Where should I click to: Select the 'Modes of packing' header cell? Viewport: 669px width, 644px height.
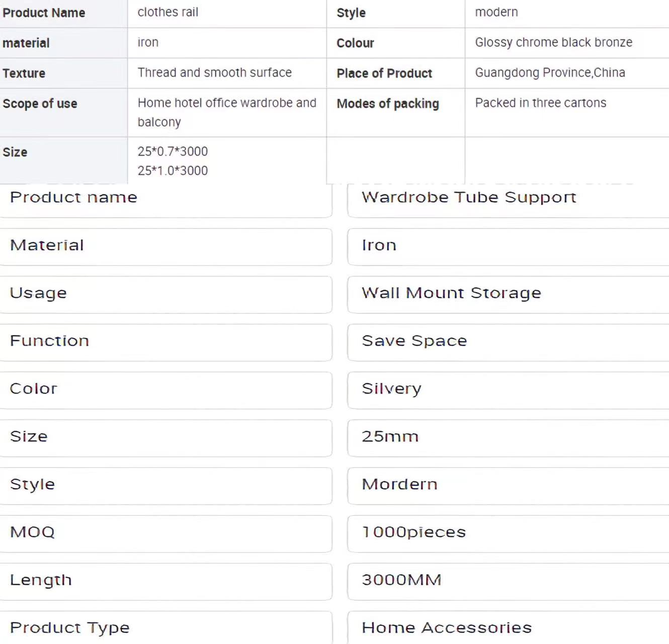[x=388, y=104]
